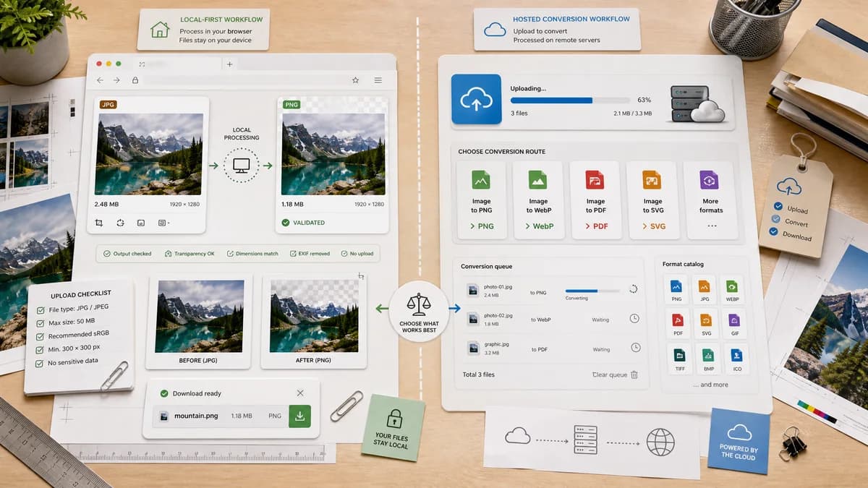Choose the Image to PNG route
Screen dimensions: 868x488
tap(481, 200)
